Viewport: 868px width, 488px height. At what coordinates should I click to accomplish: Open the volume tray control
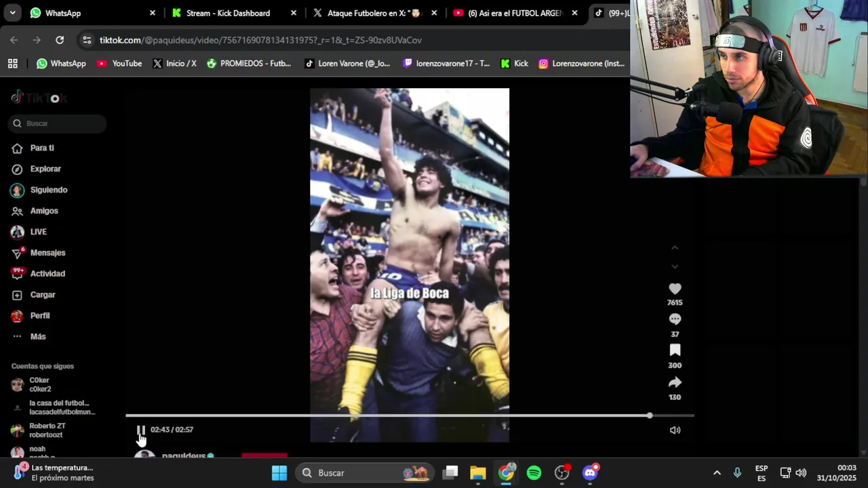(x=801, y=473)
